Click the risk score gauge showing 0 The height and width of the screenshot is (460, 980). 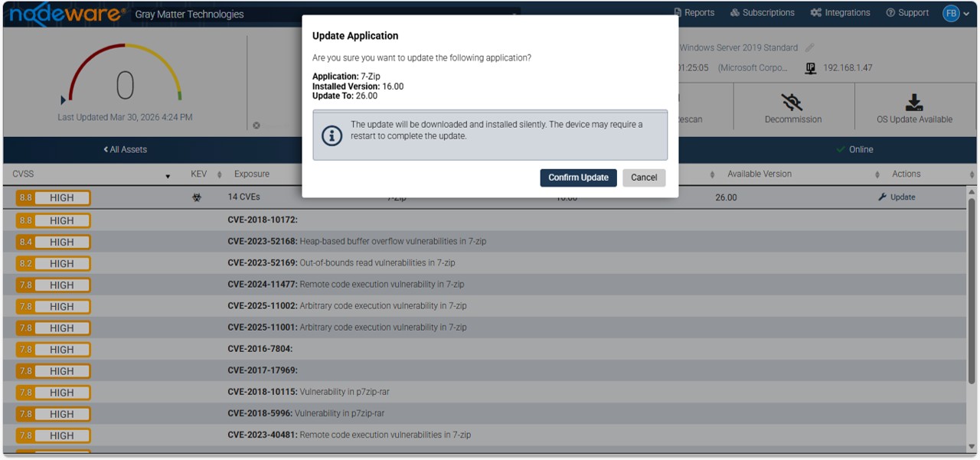tap(125, 75)
